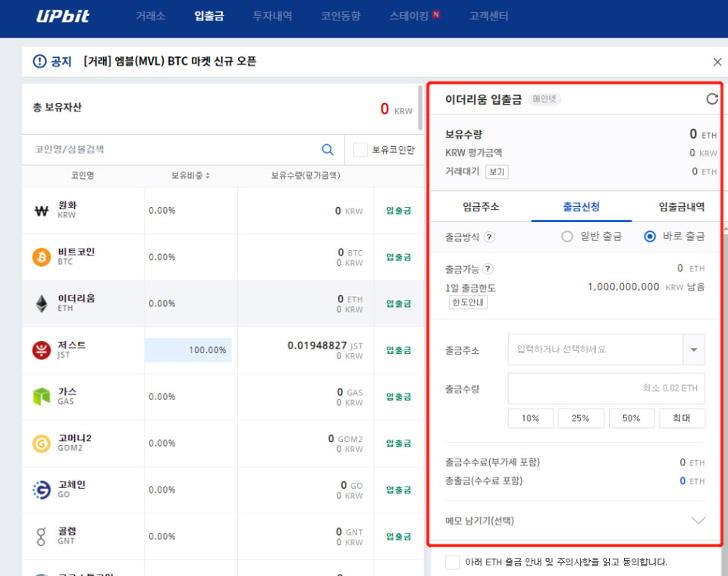Click the coin search magnifier icon

328,149
